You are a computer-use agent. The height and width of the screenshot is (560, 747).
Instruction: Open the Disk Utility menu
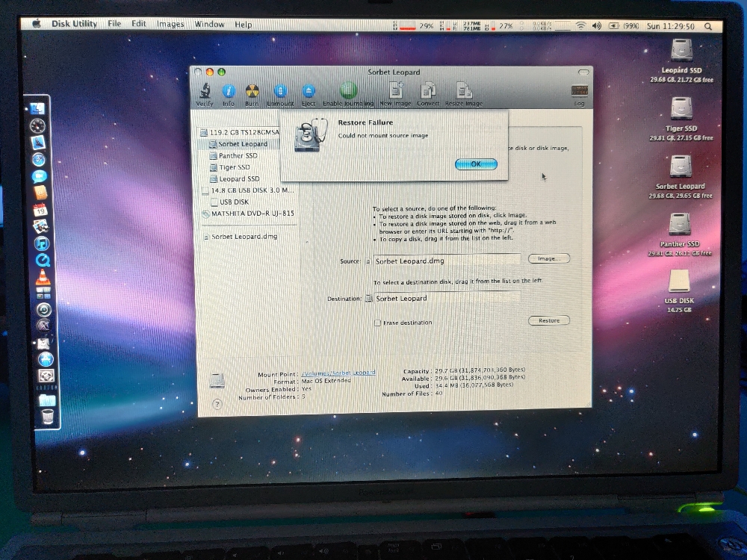pos(74,24)
